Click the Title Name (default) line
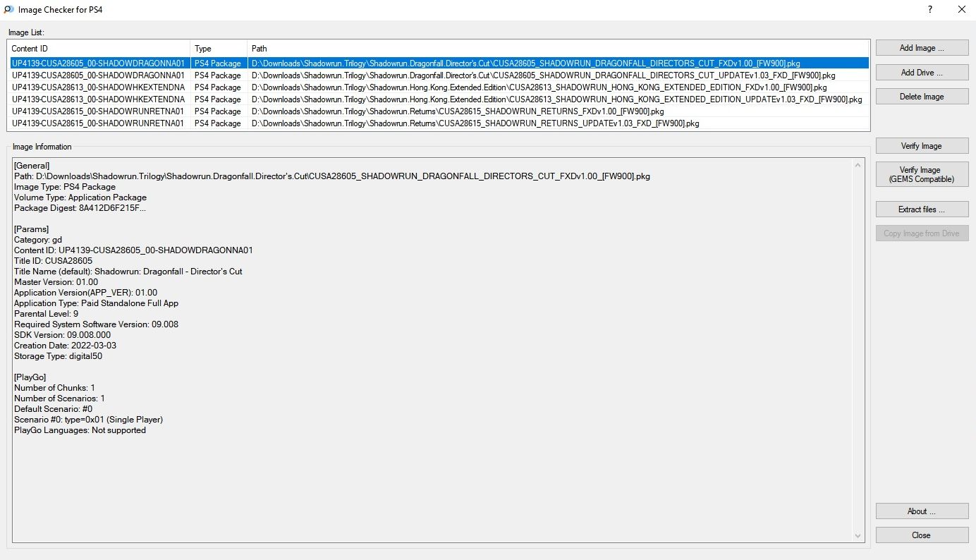The height and width of the screenshot is (560, 976). (128, 272)
